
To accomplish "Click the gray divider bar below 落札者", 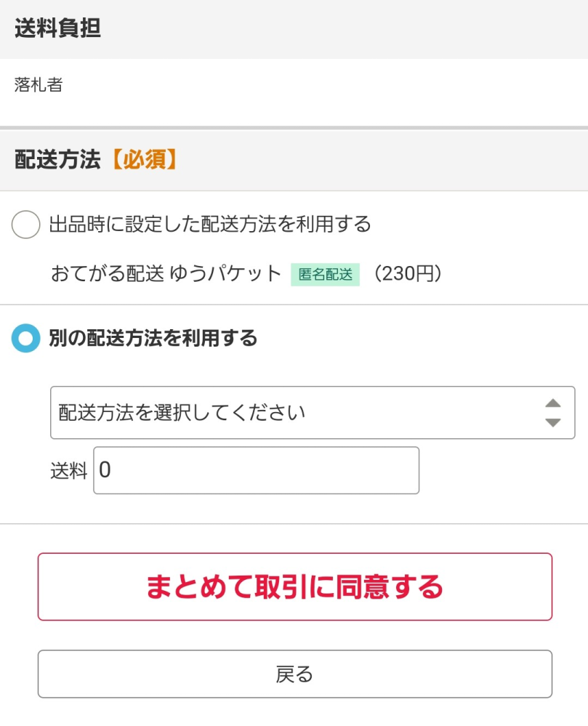I will [294, 128].
